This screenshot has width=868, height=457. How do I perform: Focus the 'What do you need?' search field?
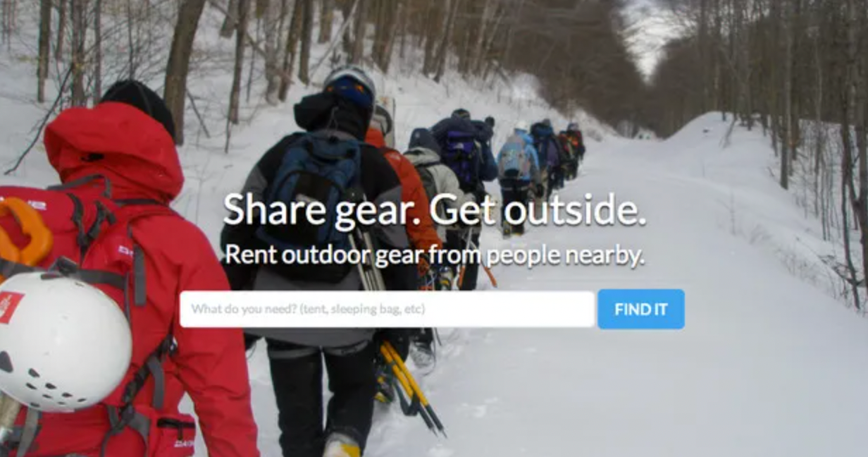(387, 309)
